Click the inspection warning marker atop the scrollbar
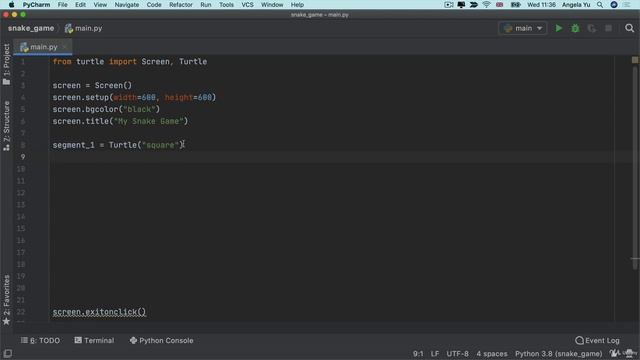The image size is (640, 360). tap(635, 60)
